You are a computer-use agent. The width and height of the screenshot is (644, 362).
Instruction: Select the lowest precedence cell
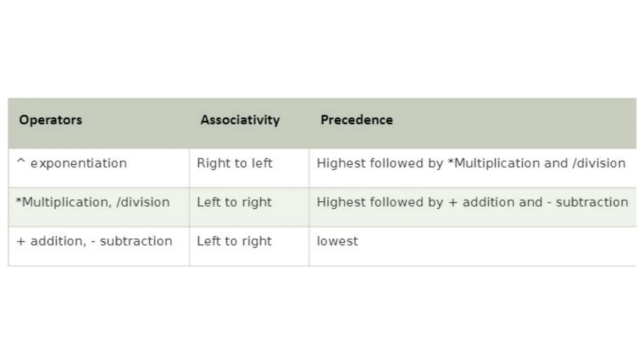click(x=337, y=241)
